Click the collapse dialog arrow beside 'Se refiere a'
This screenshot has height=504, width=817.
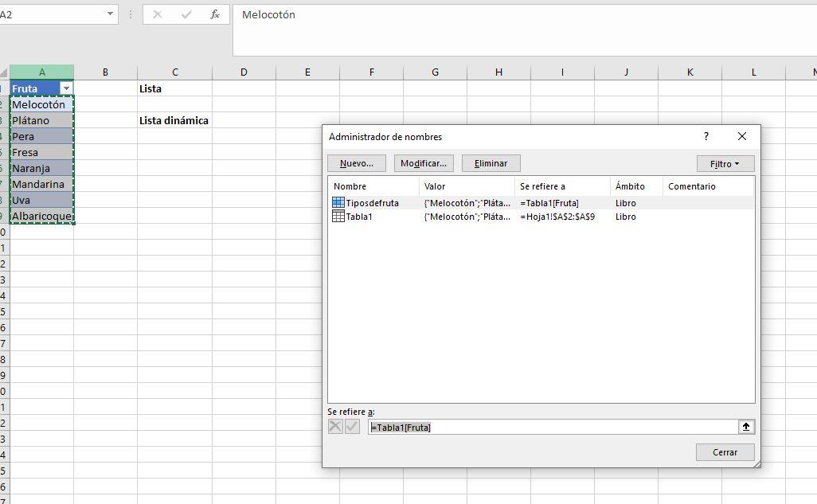click(x=745, y=427)
